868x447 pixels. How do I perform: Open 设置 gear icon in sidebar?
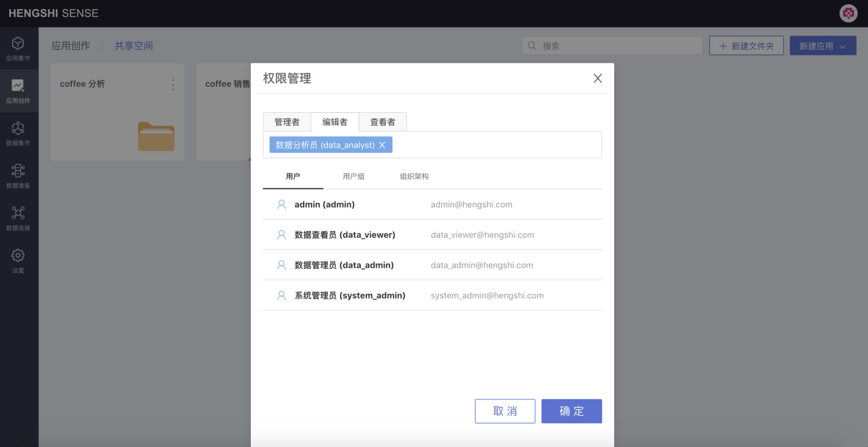tap(18, 261)
